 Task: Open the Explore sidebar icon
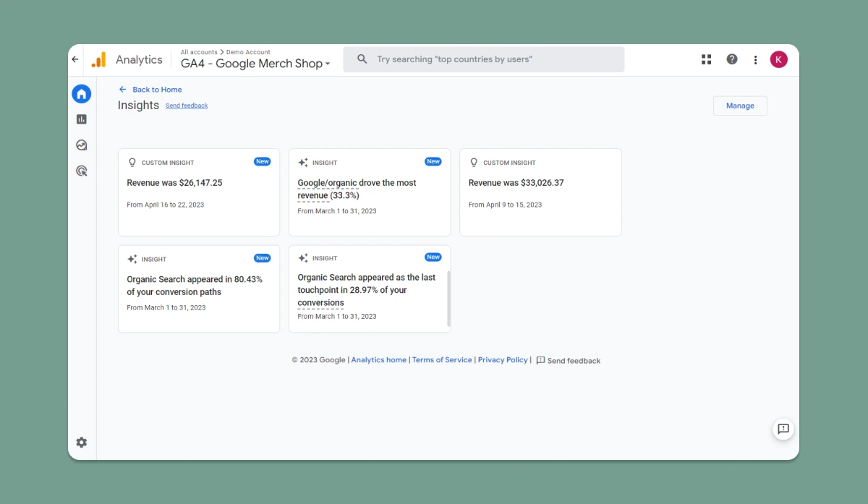82,145
